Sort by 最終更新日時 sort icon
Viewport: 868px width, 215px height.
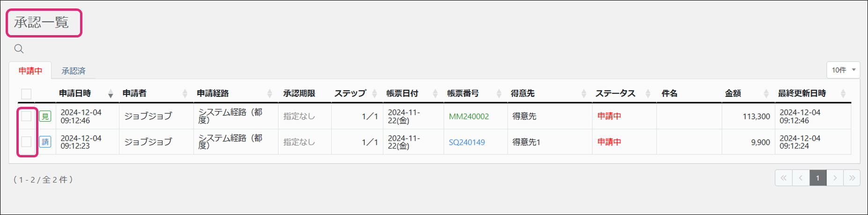[843, 94]
